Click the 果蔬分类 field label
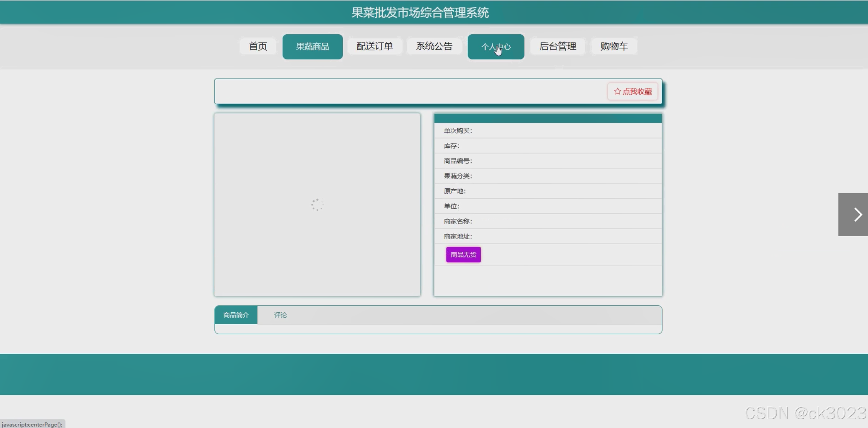 458,176
